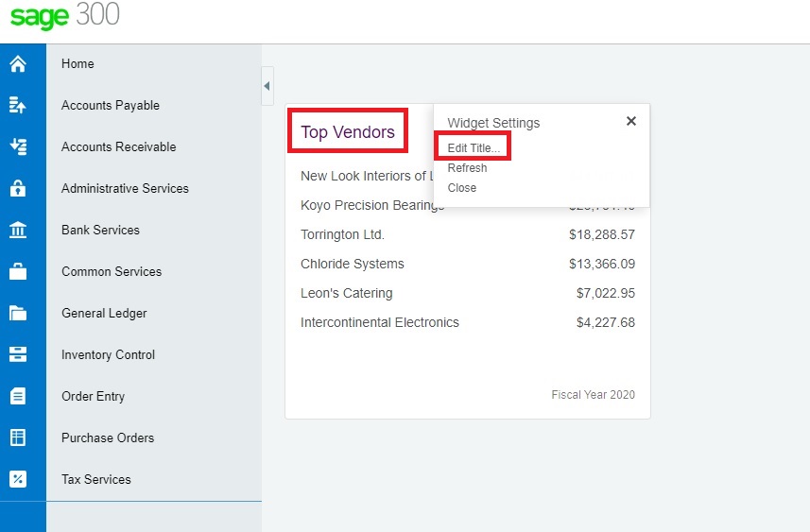Choose Edit Title in Widget Settings
The width and height of the screenshot is (810, 532).
pos(474,147)
